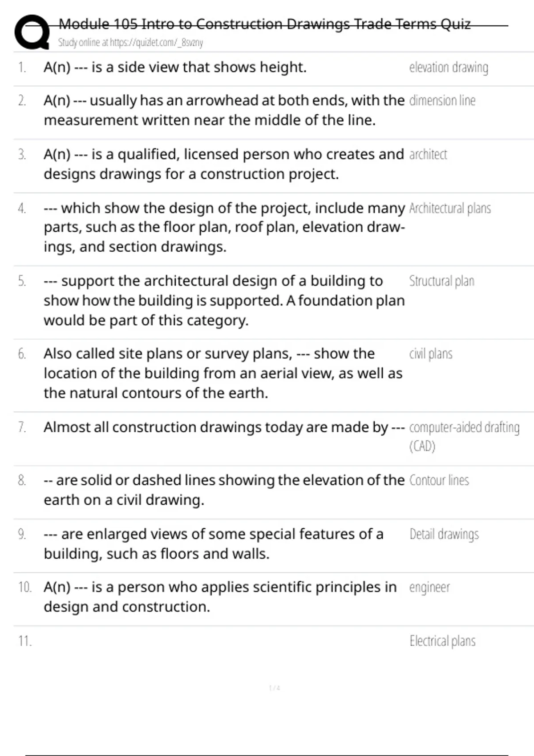Click the 'Electrical plans' answer term
The width and height of the screenshot is (534, 756).
(442, 641)
